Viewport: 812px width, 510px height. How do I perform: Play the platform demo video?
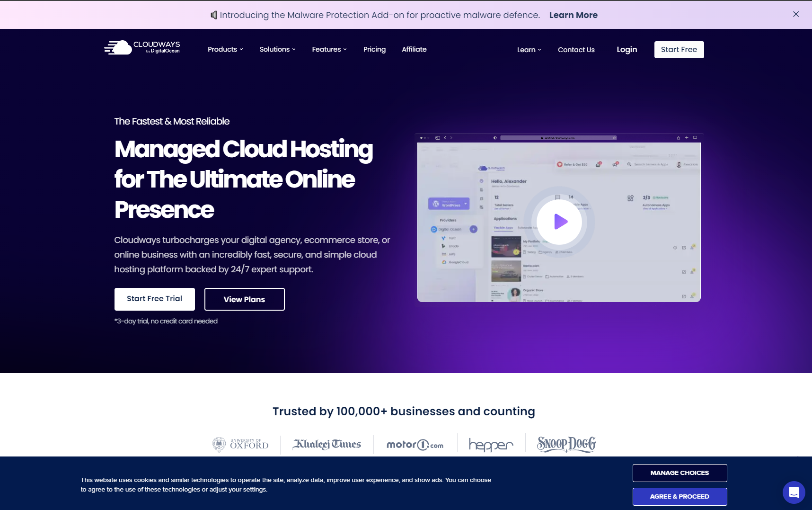pyautogui.click(x=559, y=222)
